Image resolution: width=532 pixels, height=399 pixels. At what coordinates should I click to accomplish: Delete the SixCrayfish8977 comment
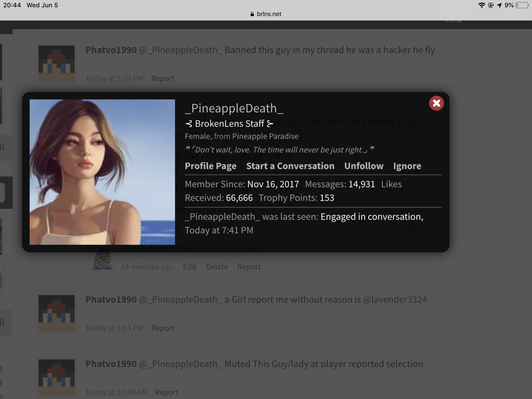click(217, 267)
